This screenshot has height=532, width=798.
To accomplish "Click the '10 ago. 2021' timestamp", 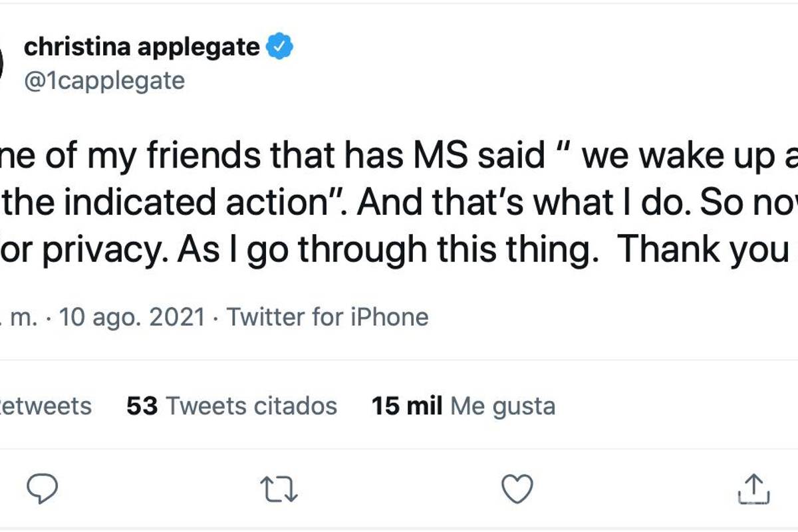I will (x=133, y=317).
